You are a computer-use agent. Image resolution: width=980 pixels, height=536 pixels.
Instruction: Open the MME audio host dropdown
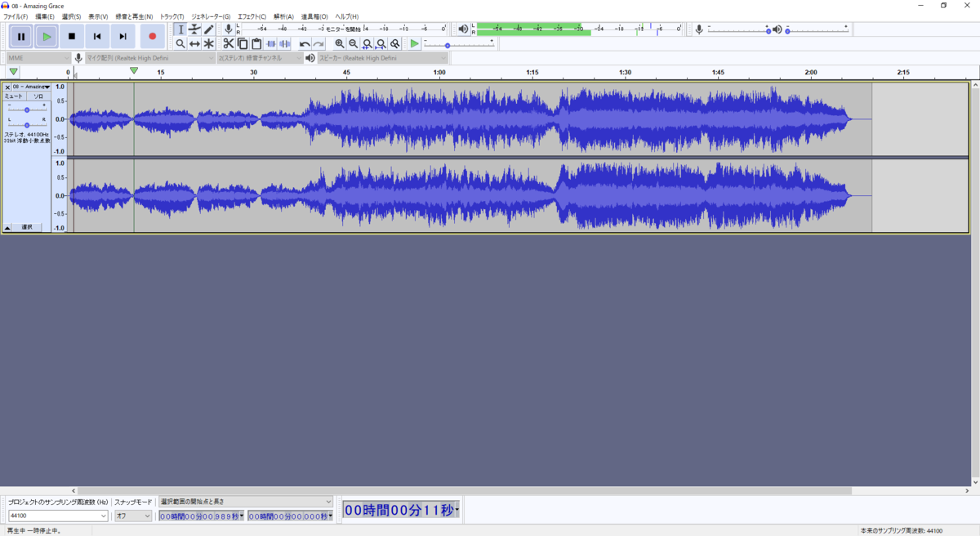pos(38,58)
